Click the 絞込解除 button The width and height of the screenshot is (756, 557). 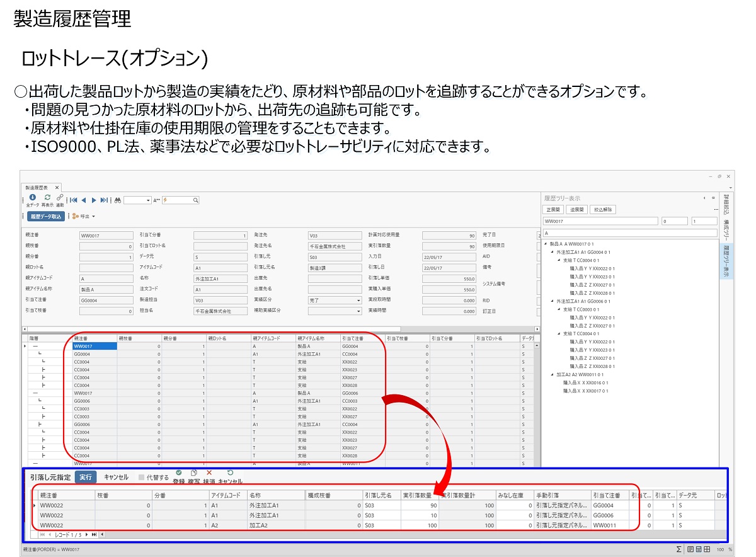coord(603,210)
